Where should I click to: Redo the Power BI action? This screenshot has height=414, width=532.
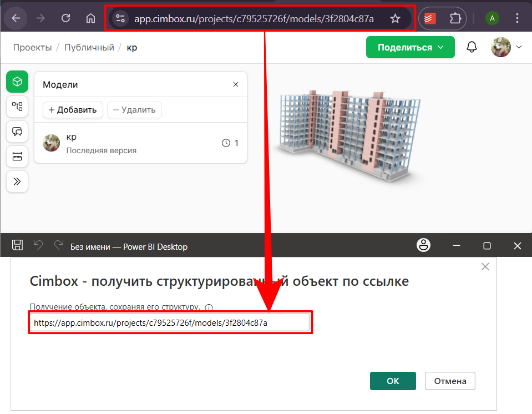[59, 245]
